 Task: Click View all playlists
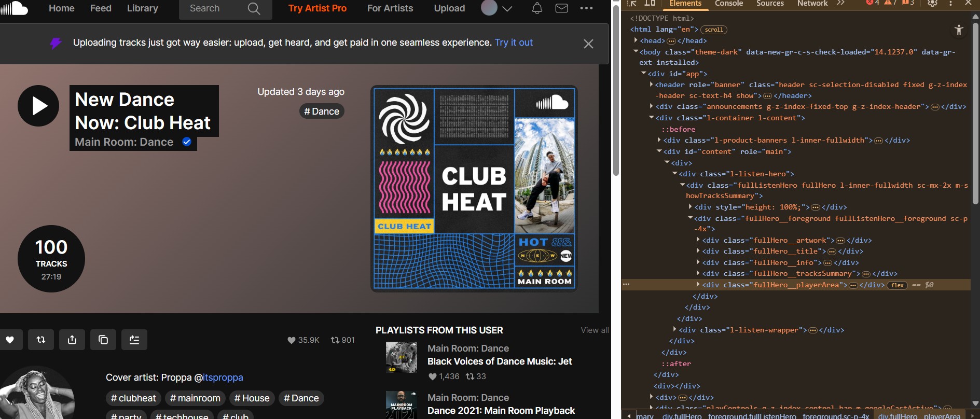coord(595,330)
